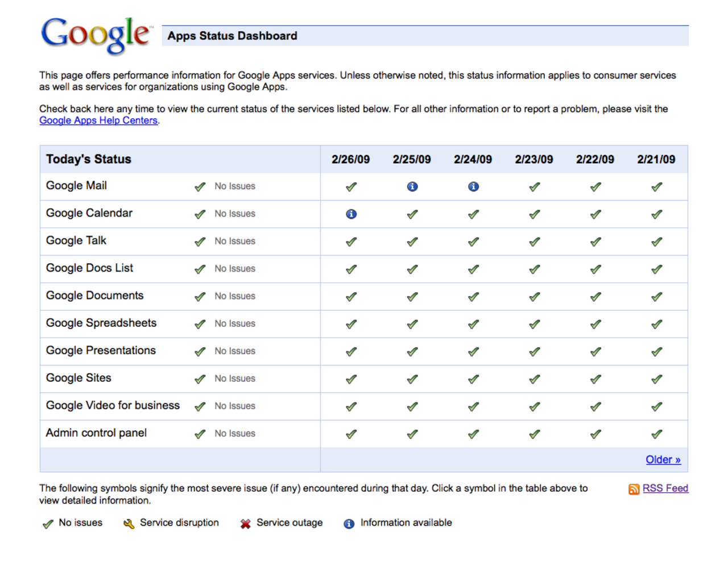Image resolution: width=728 pixels, height=561 pixels.
Task: Click the Service outage icon in the legend
Action: pyautogui.click(x=245, y=523)
